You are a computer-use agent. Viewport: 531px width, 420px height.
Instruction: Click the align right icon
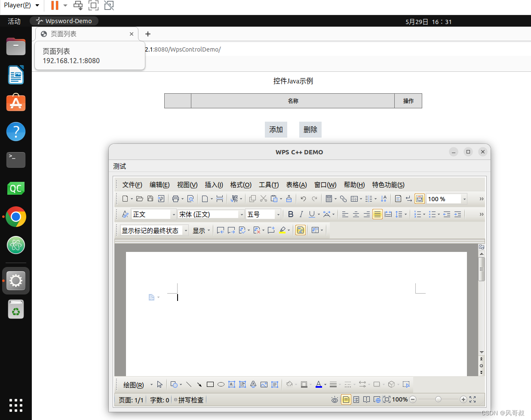pos(366,214)
